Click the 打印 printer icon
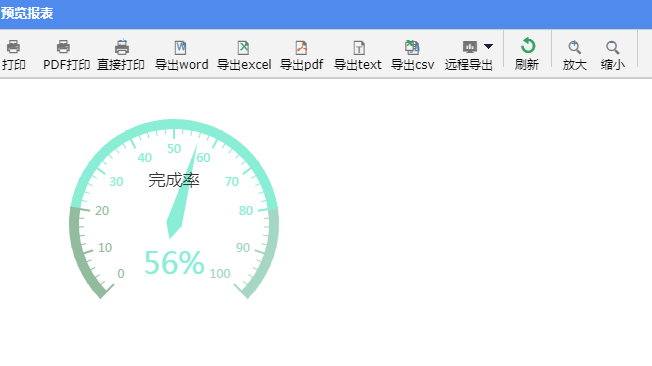This screenshot has height=366, width=652. pyautogui.click(x=13, y=47)
